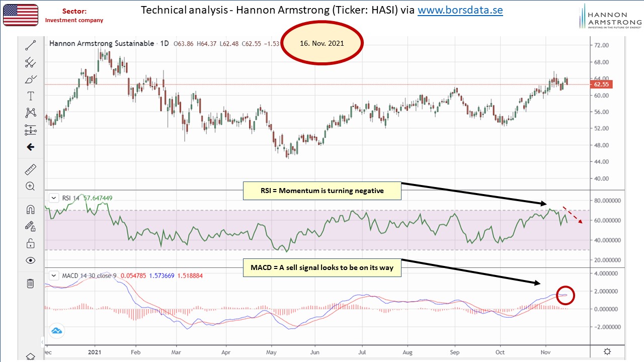Viewport: 644px width, 362px height.
Task: Select the text annotation tool
Action: click(30, 96)
